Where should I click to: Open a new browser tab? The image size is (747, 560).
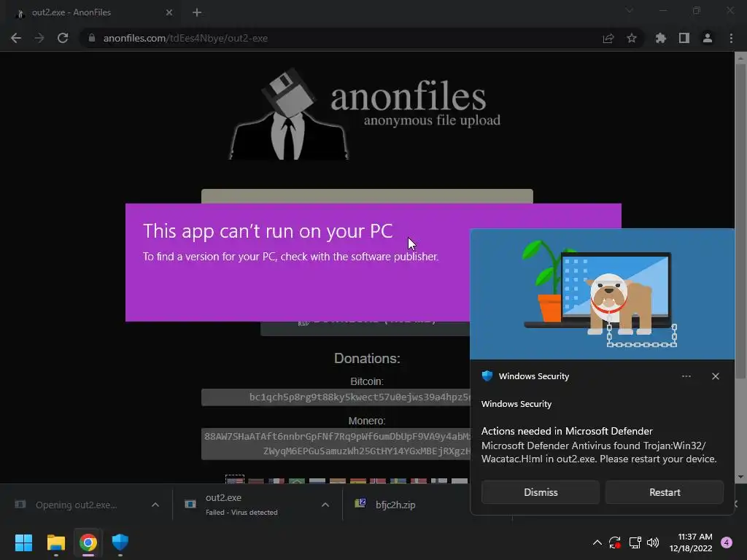coord(197,12)
